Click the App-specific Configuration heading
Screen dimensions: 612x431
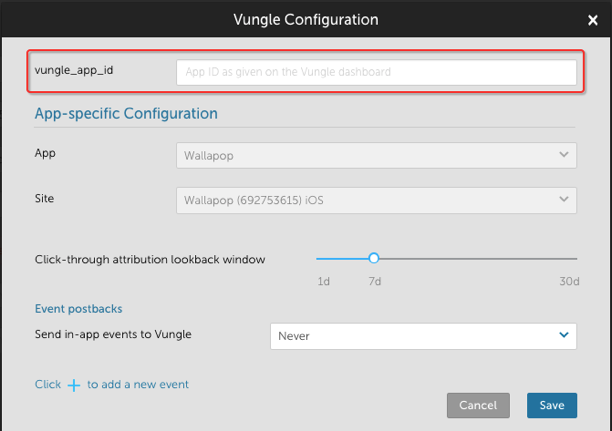point(126,114)
